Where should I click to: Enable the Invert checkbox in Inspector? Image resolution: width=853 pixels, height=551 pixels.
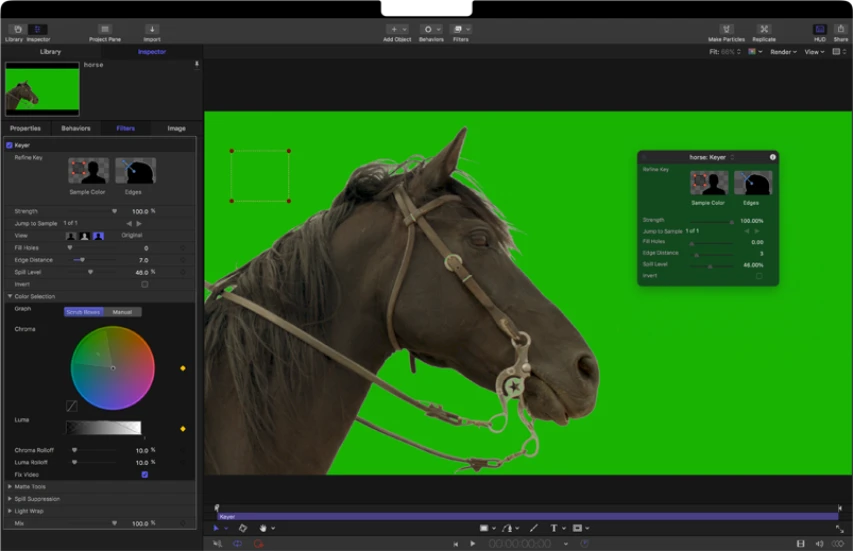(145, 284)
